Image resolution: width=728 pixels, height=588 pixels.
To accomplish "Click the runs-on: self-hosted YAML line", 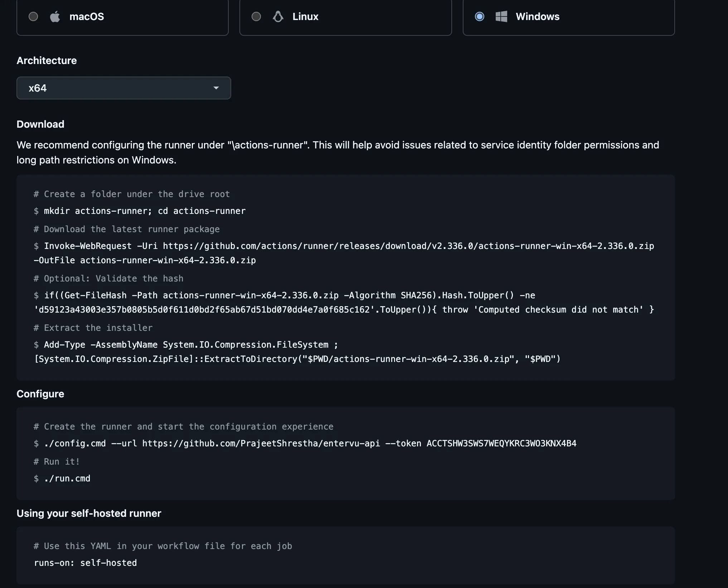I will 86,563.
